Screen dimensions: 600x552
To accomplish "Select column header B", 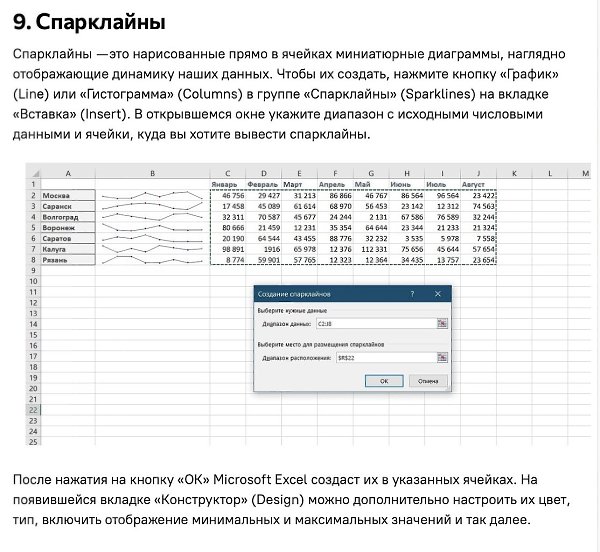I will [153, 174].
